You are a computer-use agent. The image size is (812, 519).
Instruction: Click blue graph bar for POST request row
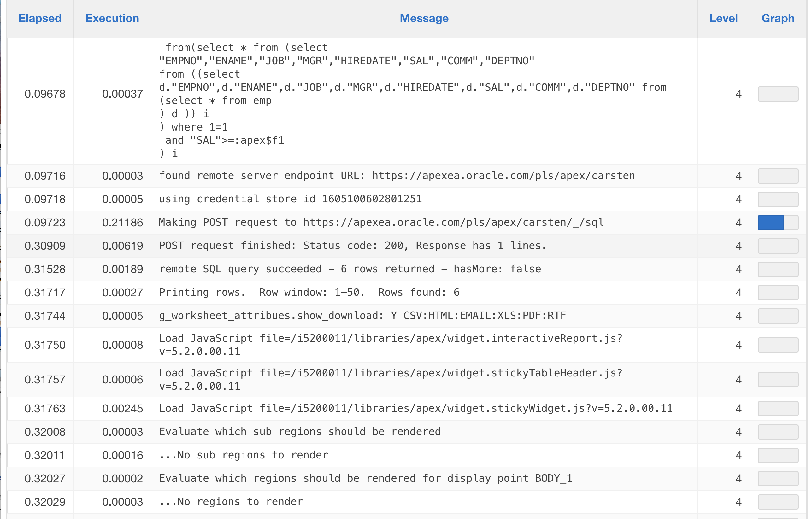pyautogui.click(x=771, y=223)
